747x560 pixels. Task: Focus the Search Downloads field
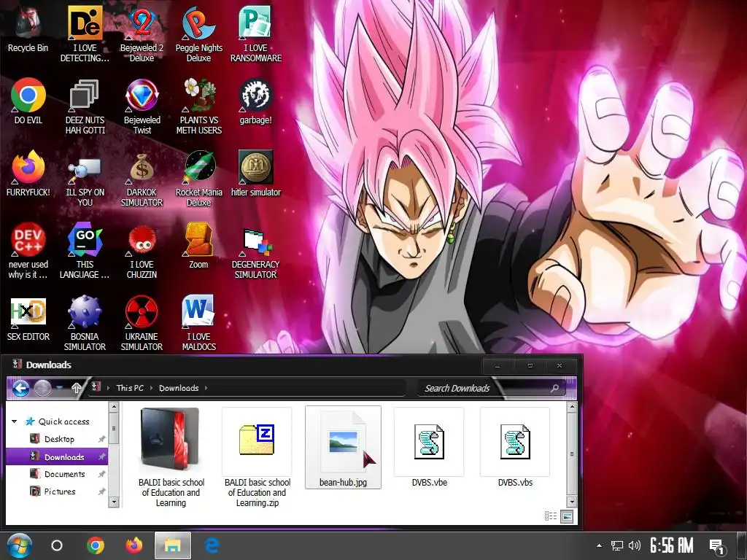[484, 388]
